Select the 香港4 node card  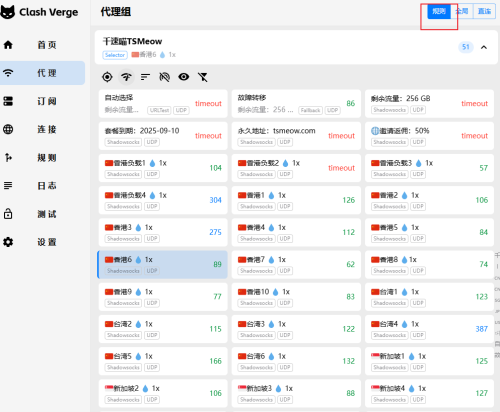(x=296, y=232)
